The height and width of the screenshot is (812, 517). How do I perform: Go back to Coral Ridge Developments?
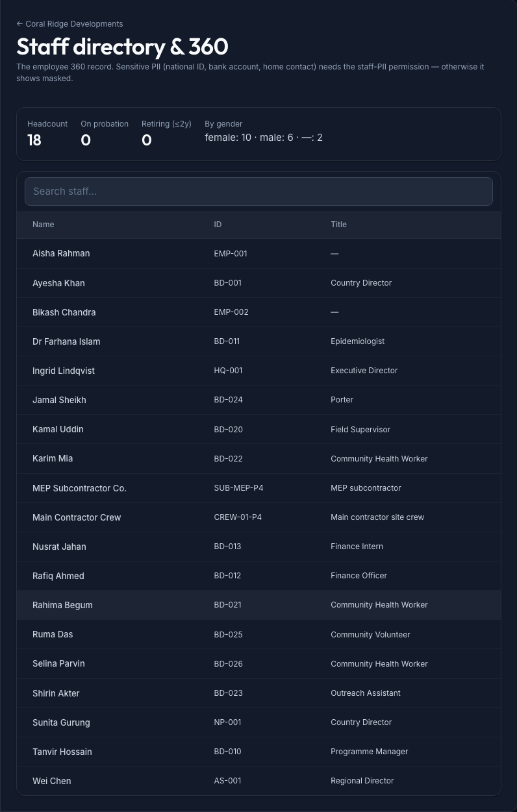tap(69, 24)
